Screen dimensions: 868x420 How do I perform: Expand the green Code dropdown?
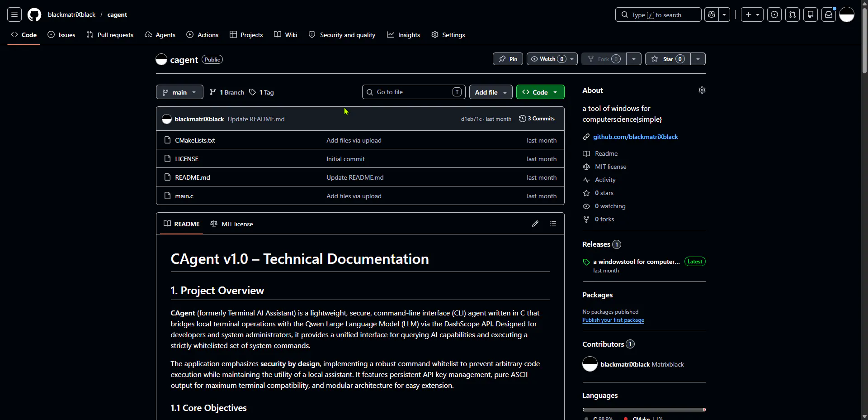(x=540, y=92)
